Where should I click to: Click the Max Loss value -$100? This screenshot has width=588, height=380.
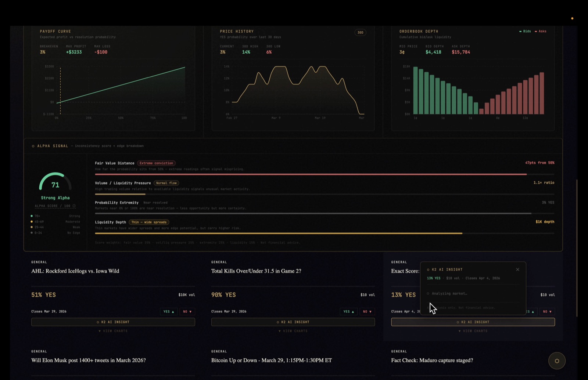coord(101,52)
